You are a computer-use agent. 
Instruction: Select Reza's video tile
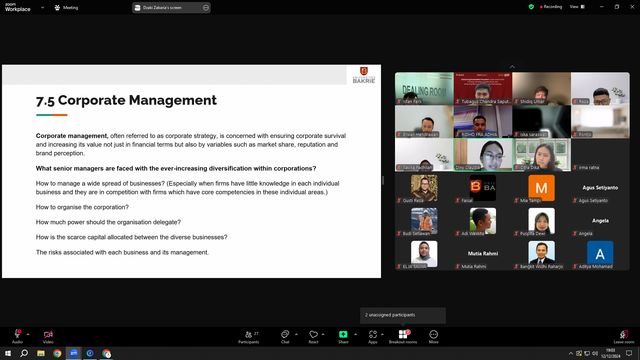[600, 89]
